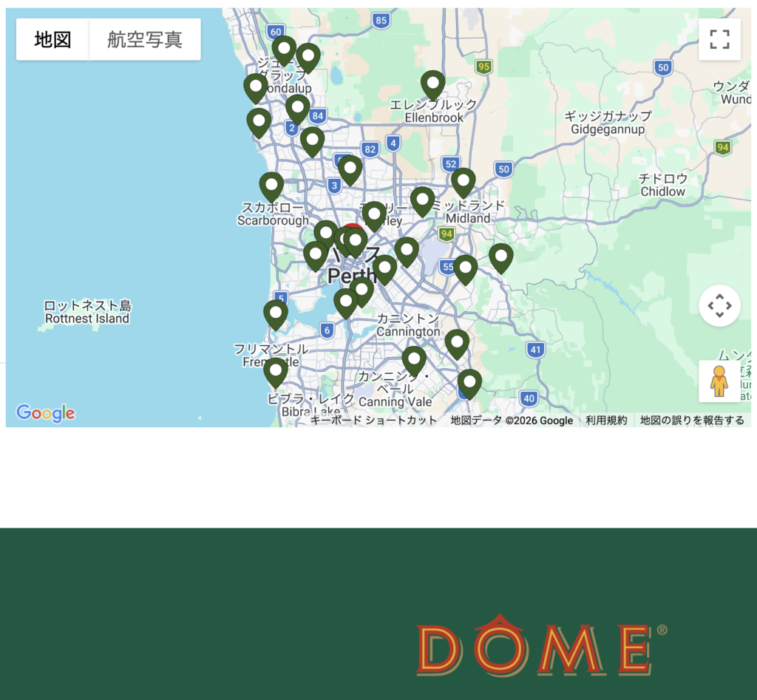The width and height of the screenshot is (757, 700).
Task: Open 利用規約 terms of use link
Action: coord(606,421)
